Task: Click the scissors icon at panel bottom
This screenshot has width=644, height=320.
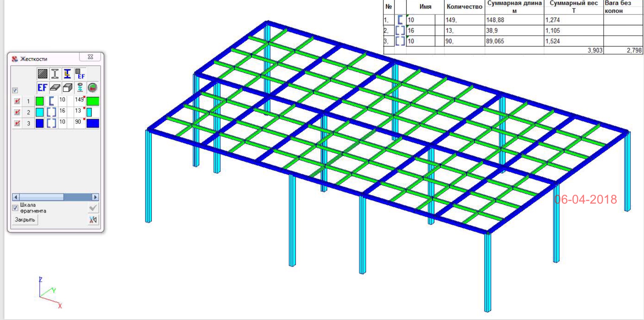Action: click(93, 220)
